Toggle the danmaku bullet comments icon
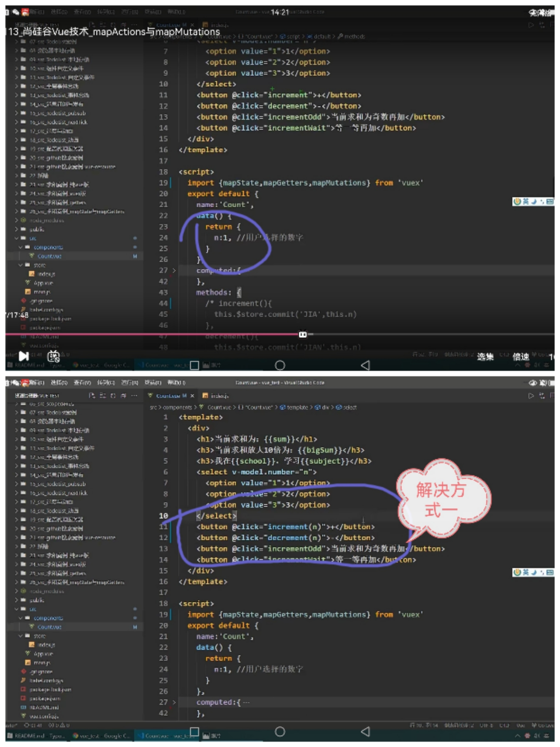Viewport: 560px width, 747px height. [53, 356]
